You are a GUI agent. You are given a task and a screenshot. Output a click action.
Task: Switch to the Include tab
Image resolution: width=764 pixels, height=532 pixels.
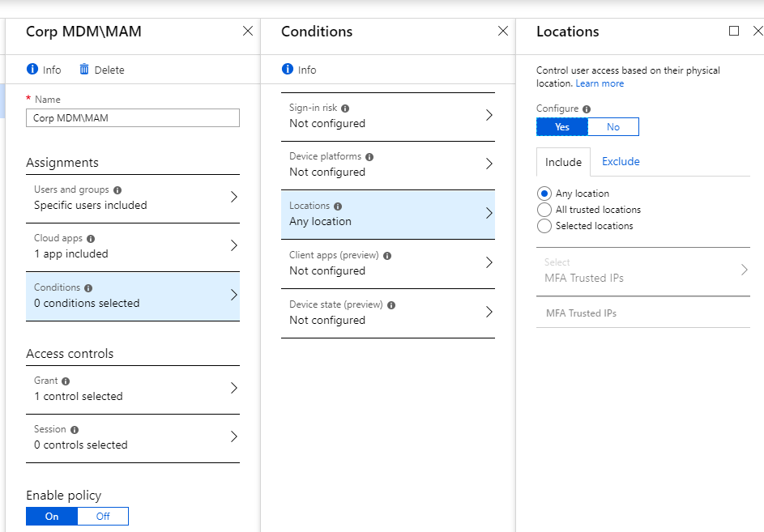(x=563, y=162)
